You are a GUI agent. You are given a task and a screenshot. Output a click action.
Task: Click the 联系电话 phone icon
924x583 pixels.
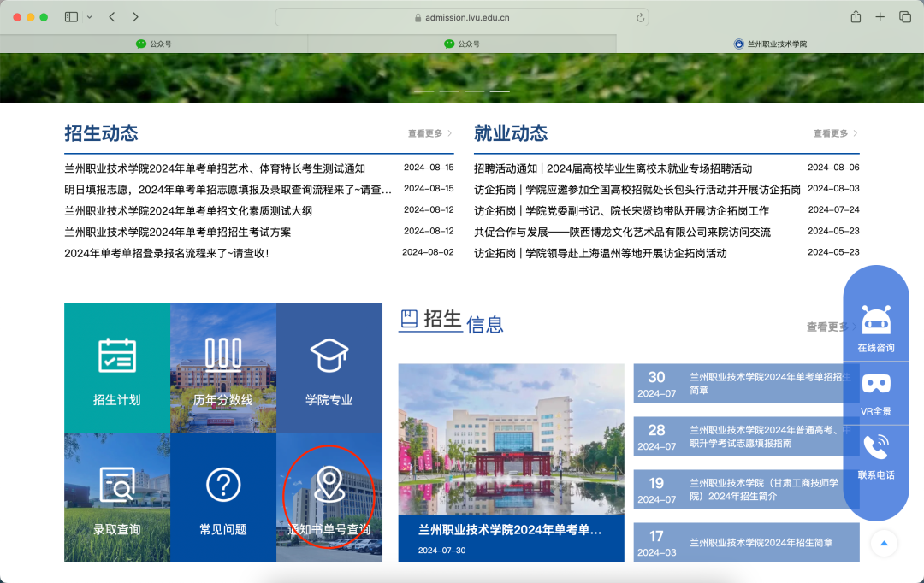(876, 455)
